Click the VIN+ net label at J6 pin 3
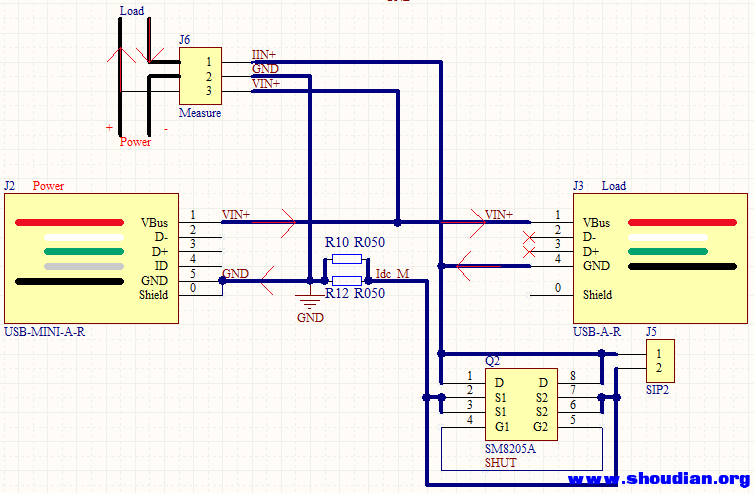754x493 pixels. pyautogui.click(x=266, y=84)
